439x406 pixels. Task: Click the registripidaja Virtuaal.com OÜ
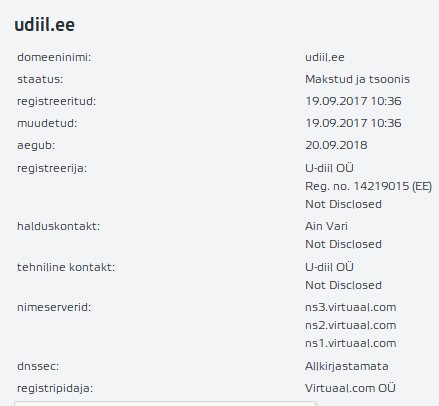point(350,388)
